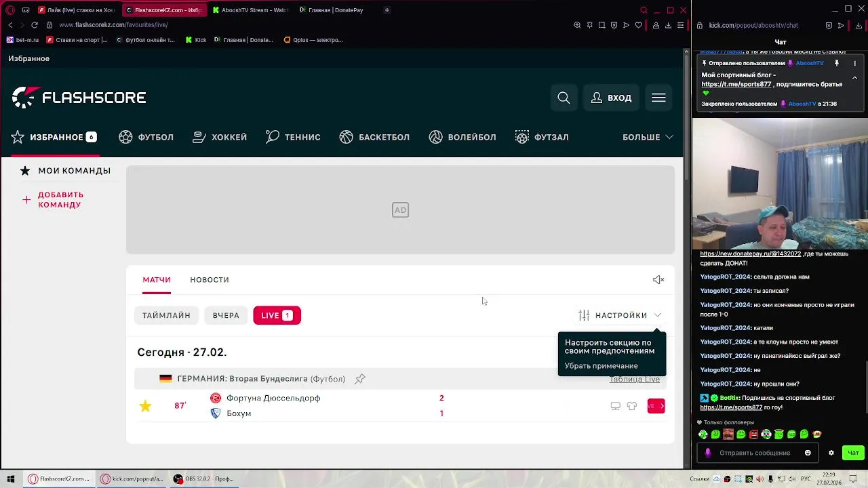Click Убрать примечание in tooltip
The height and width of the screenshot is (488, 868).
coord(601,366)
